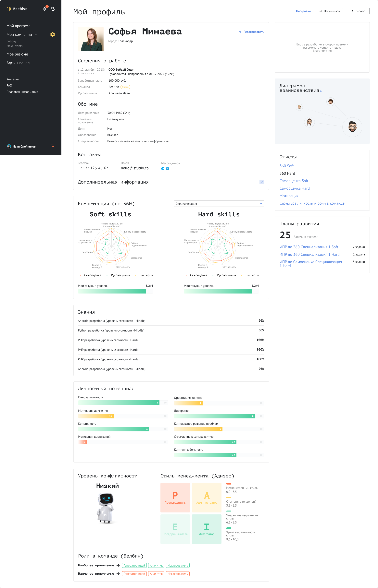This screenshot has height=588, width=378.
Task: Click the Поделиться button
Action: [x=329, y=11]
